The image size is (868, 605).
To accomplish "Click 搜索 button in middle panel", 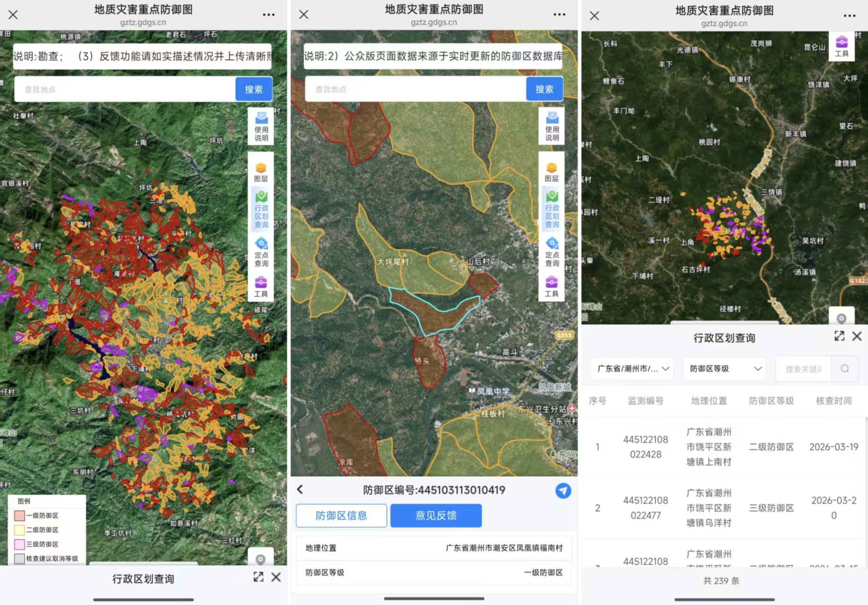I will (544, 89).
